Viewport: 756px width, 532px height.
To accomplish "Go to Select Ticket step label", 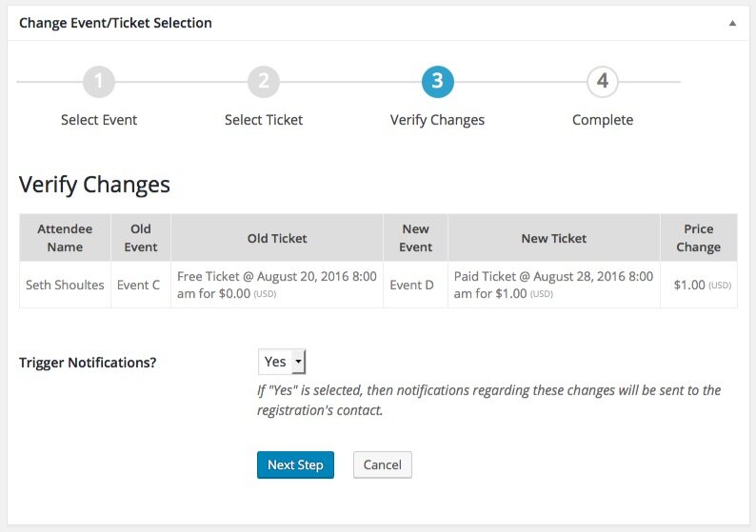I will pyautogui.click(x=264, y=120).
